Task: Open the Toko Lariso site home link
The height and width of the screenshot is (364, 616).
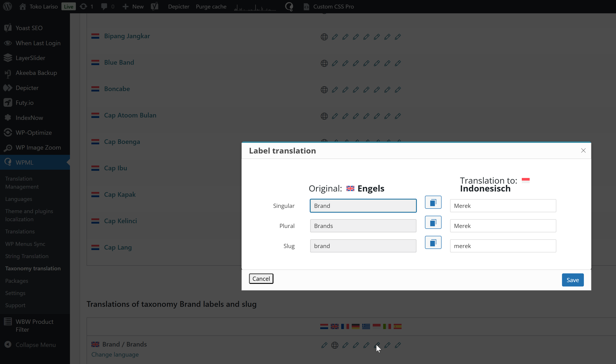Action: coord(38,6)
